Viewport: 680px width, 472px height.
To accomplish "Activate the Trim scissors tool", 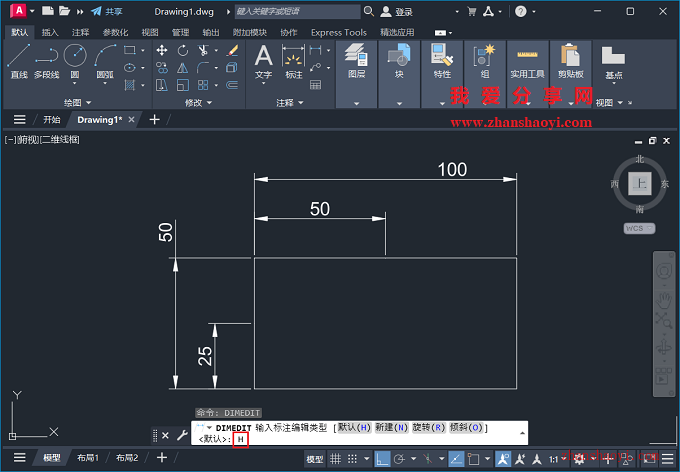I will point(203,50).
